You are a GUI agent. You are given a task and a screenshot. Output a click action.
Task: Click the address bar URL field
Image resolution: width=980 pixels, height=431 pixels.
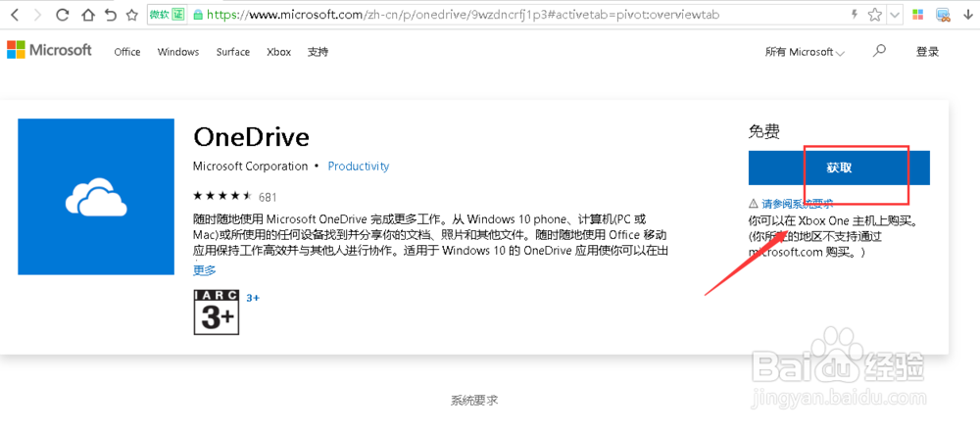click(463, 15)
